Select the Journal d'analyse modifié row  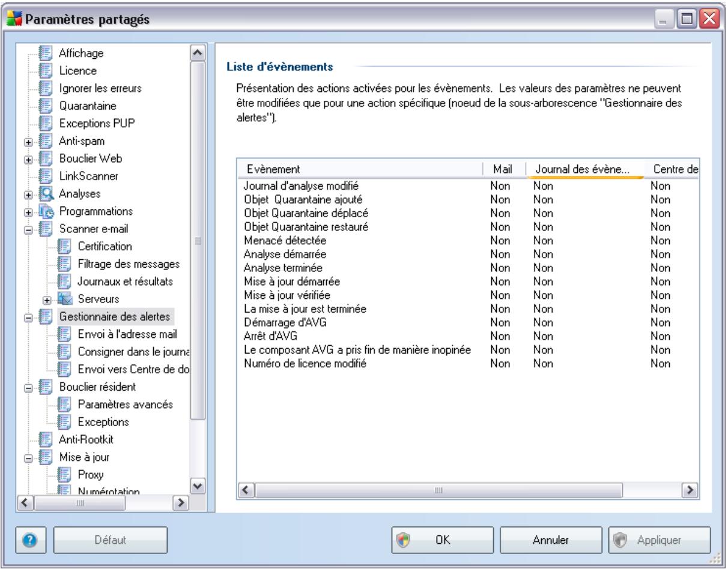tap(467, 185)
